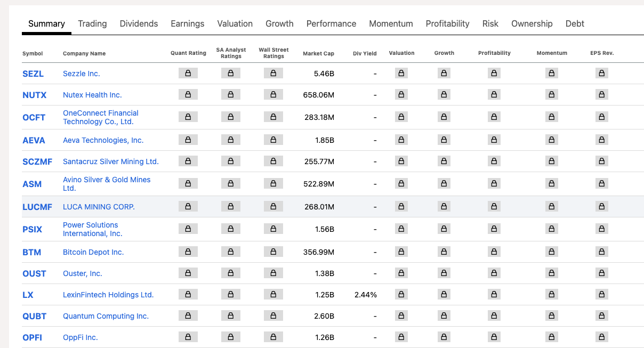Click SA Analyst Ratings lock for NUTX
The image size is (644, 348).
pyautogui.click(x=231, y=95)
